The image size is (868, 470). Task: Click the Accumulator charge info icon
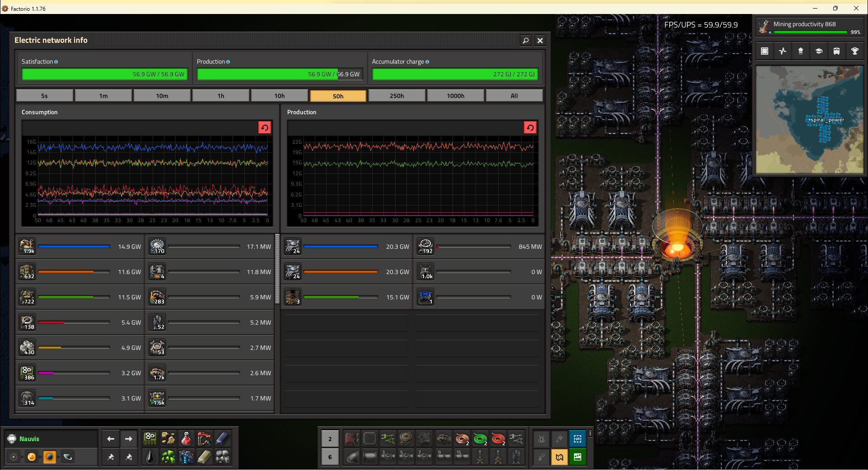[427, 62]
